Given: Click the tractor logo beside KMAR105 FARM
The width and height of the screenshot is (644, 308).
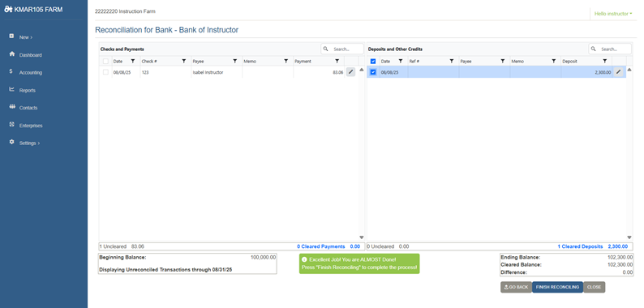Looking at the screenshot, I should coord(8,10).
